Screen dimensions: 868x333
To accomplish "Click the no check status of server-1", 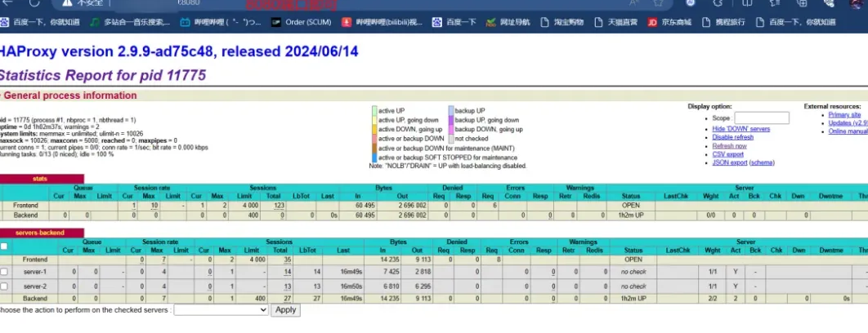I will (x=633, y=272).
